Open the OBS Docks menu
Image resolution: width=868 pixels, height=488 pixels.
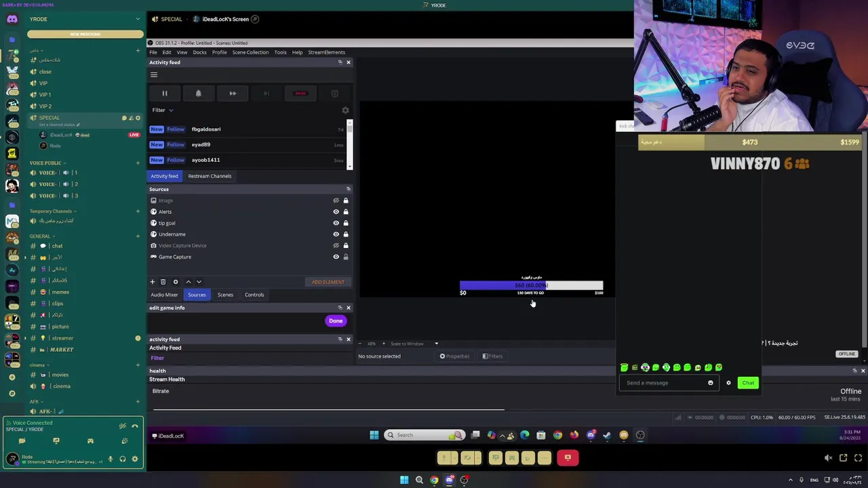[199, 52]
